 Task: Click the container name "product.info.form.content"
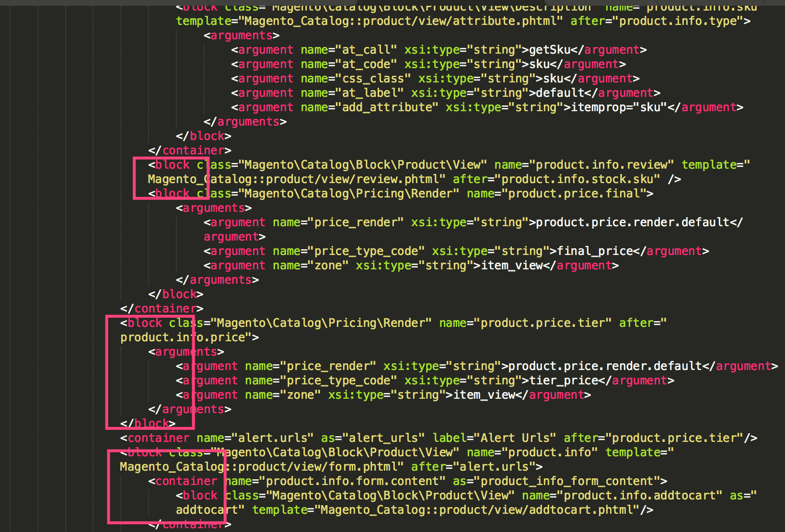pyautogui.click(x=352, y=481)
